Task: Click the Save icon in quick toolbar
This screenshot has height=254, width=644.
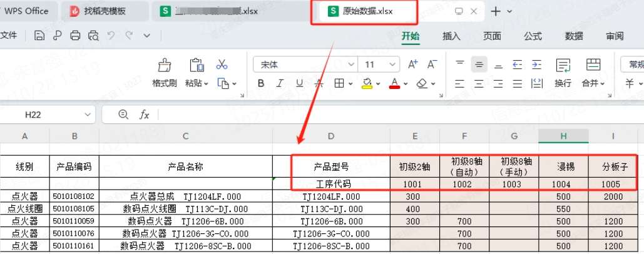Action: (x=39, y=36)
